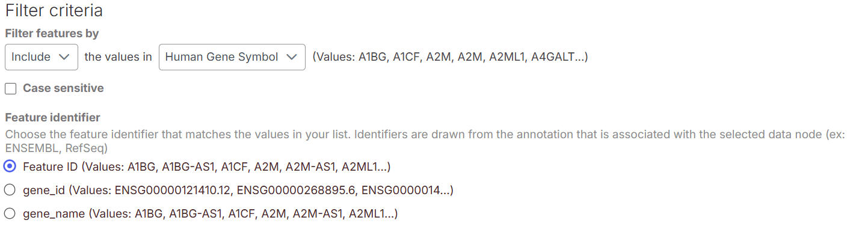Click the gene_id ENSG values label text
The height and width of the screenshot is (238, 868).
(238, 190)
